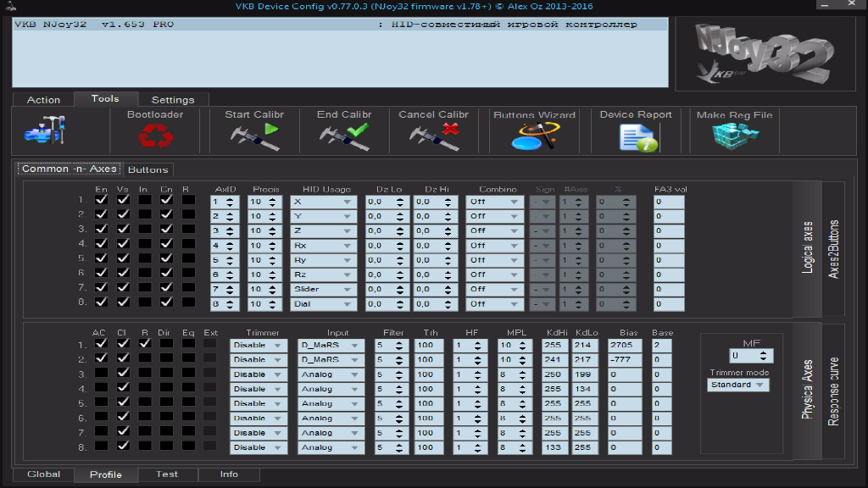Select the Logical axes vertical tab

[808, 247]
